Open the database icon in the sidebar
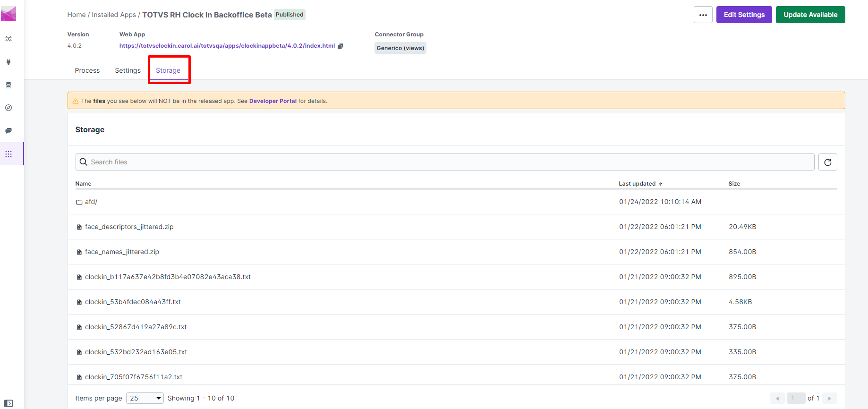 9,85
